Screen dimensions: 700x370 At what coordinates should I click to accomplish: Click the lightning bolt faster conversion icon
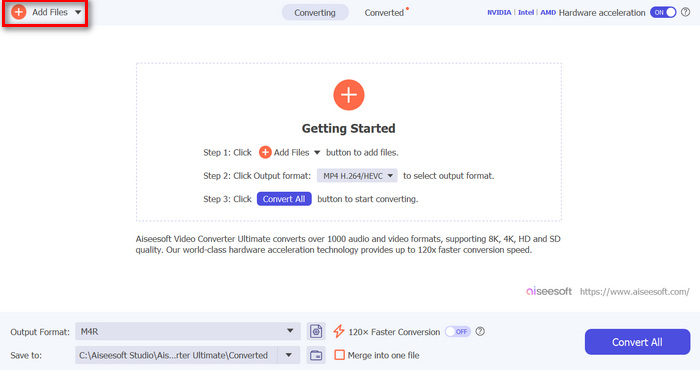(339, 331)
